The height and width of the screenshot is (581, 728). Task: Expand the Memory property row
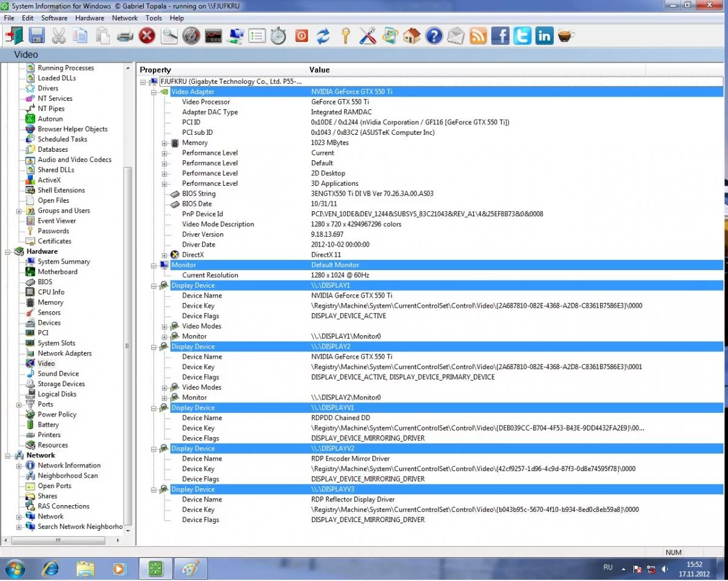point(164,143)
